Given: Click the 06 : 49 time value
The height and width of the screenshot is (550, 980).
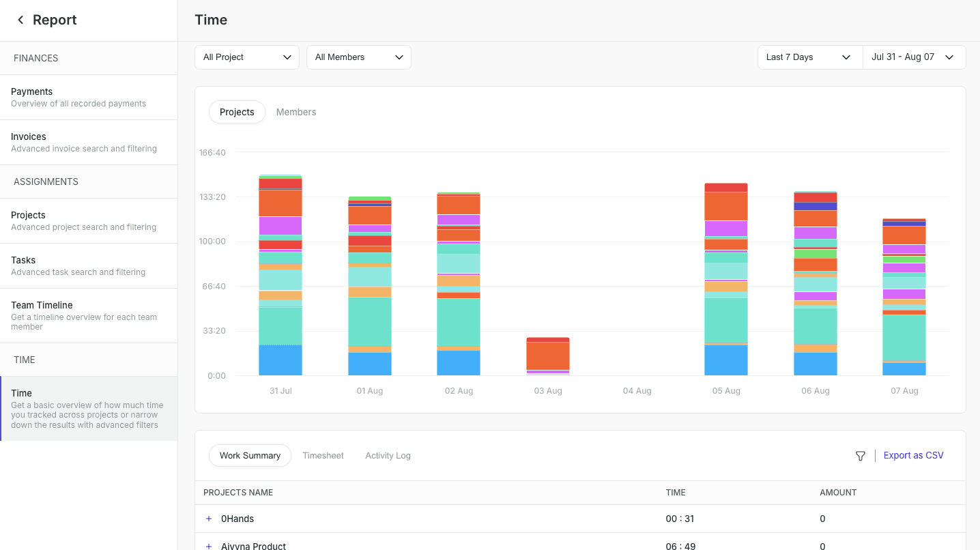Looking at the screenshot, I should (x=680, y=546).
